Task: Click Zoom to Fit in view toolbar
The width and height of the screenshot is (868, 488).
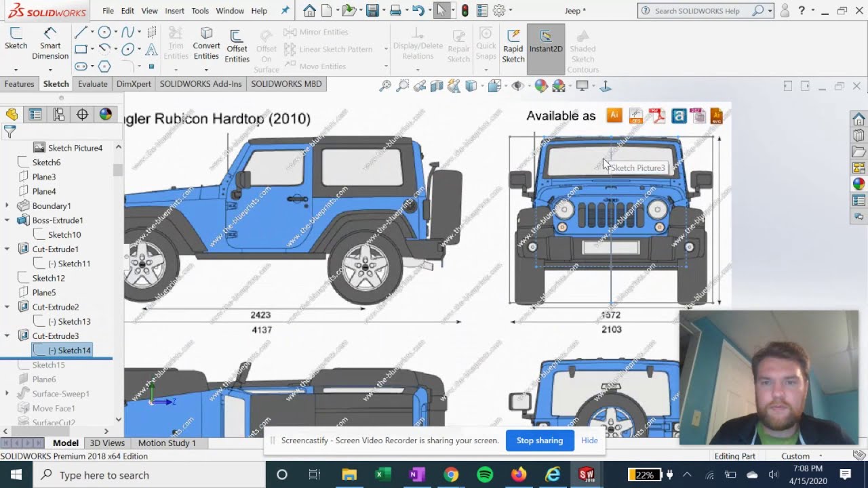Action: pyautogui.click(x=384, y=86)
